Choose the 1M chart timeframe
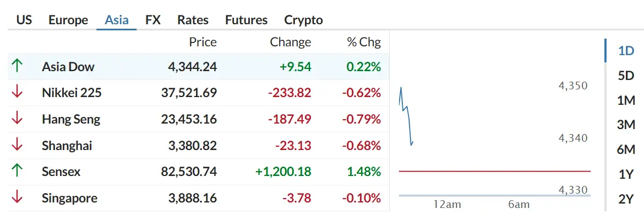Image resolution: width=644 pixels, height=219 pixels. click(x=626, y=100)
